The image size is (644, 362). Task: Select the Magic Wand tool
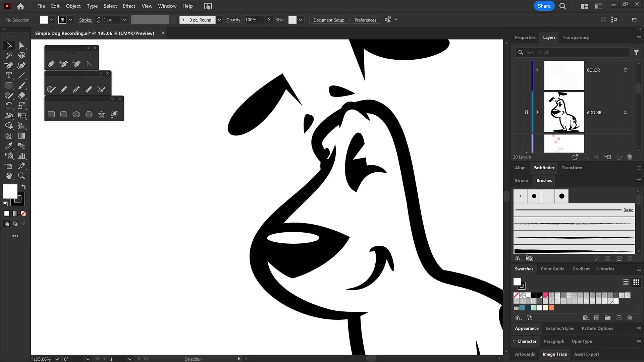pyautogui.click(x=9, y=55)
